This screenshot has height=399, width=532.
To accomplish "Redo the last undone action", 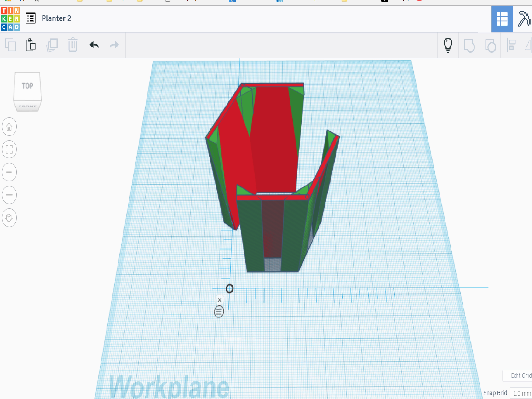I will 115,45.
